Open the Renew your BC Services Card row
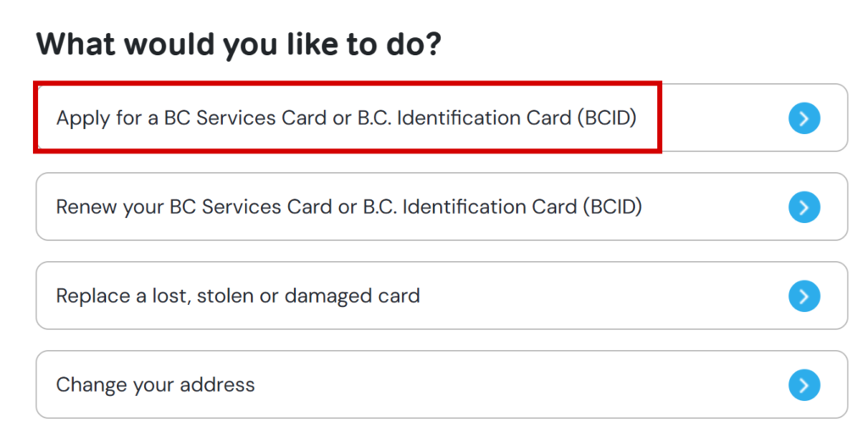Viewport: 868px width, 439px height. (x=442, y=207)
